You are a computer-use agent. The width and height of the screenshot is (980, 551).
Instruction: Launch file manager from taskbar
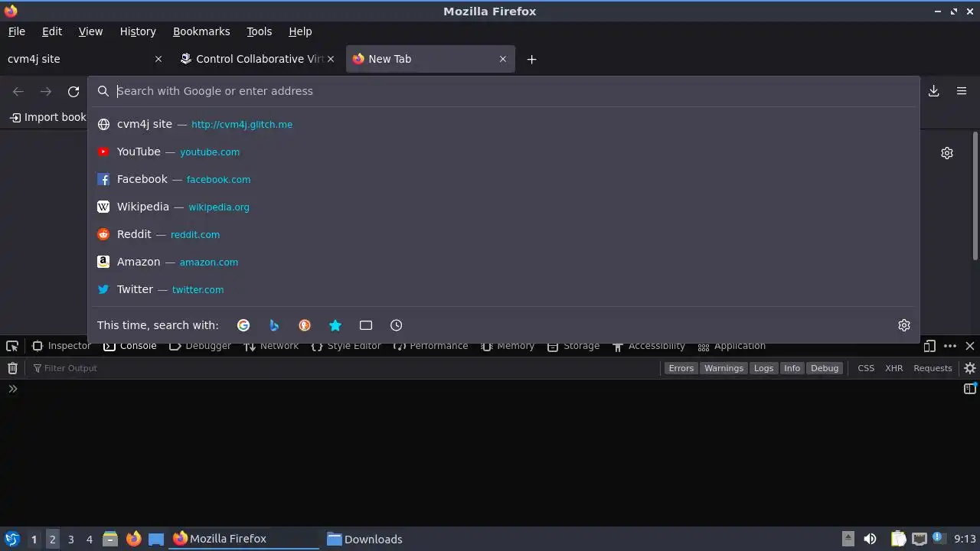(110, 539)
